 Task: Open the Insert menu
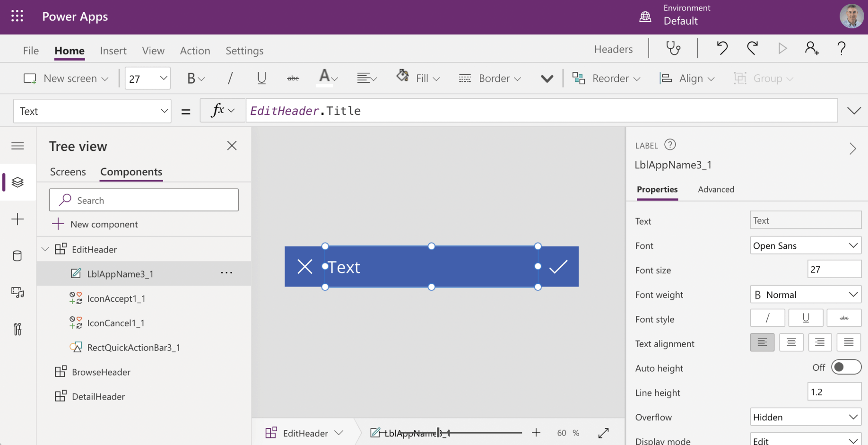point(113,51)
